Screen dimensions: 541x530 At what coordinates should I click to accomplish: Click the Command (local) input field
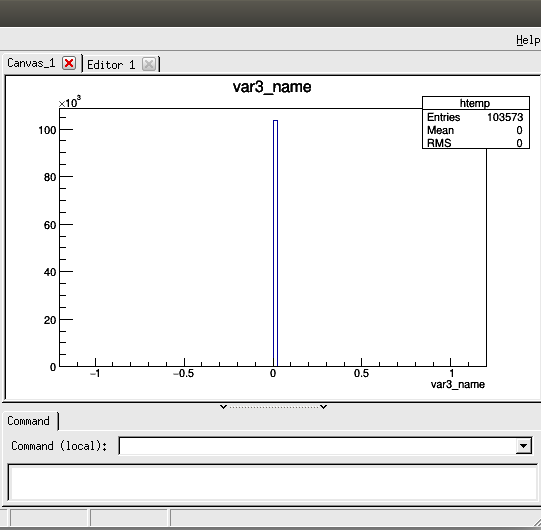pos(317,446)
